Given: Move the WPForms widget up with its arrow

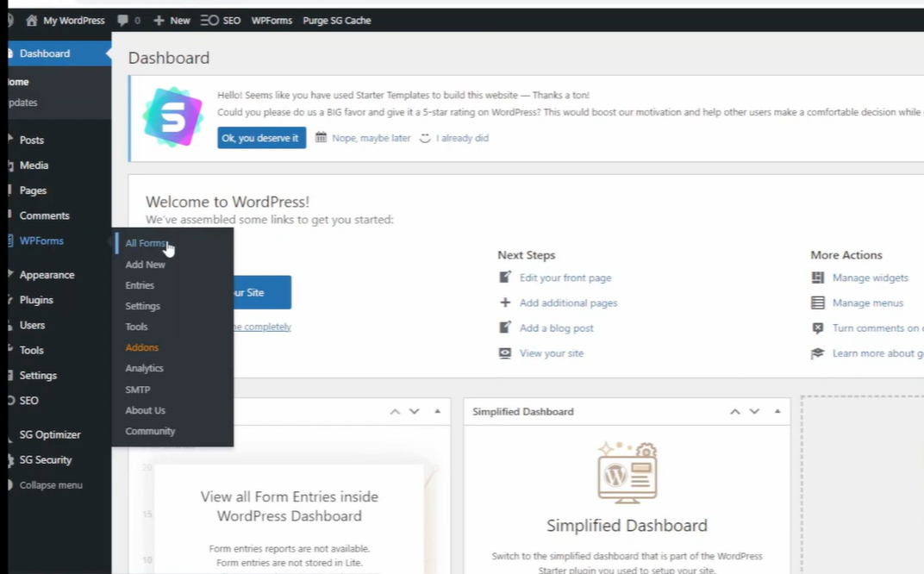Looking at the screenshot, I should [395, 411].
